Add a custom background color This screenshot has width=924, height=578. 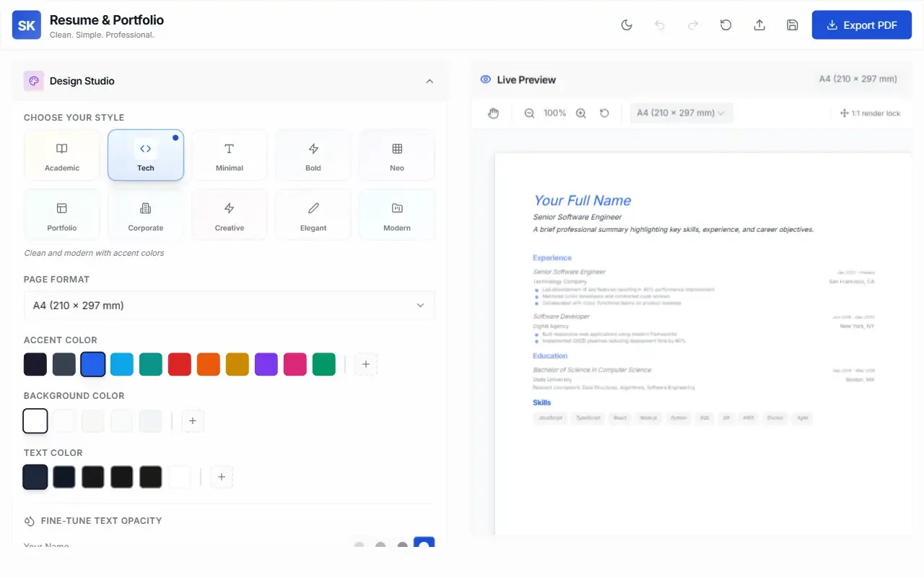193,420
